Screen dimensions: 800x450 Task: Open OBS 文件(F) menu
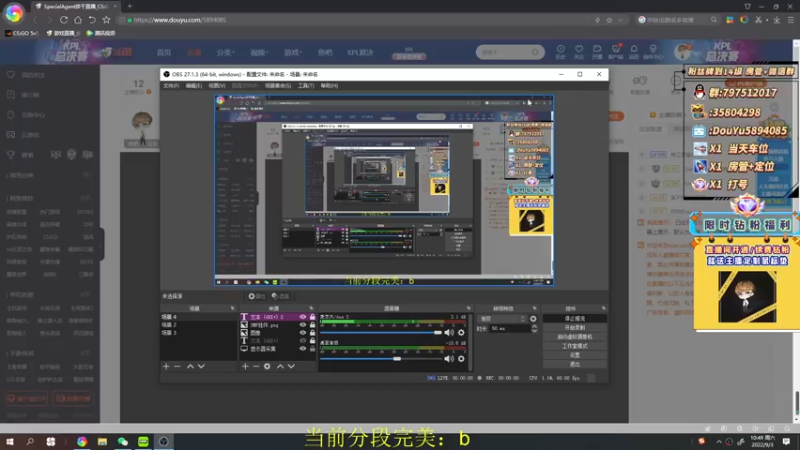tap(171, 86)
